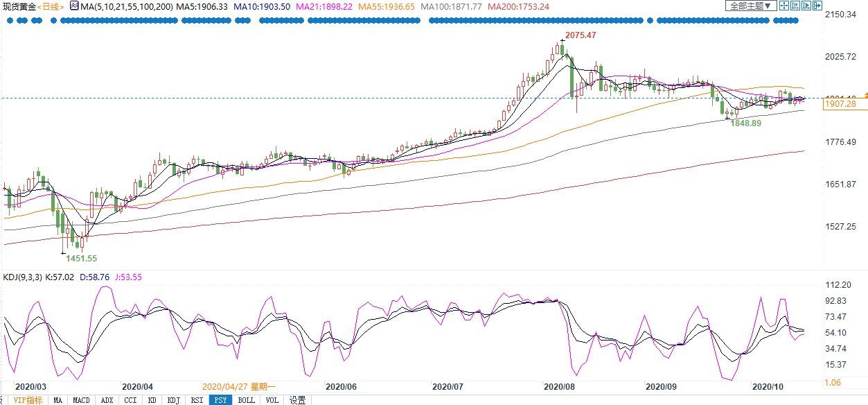The image size is (868, 405).
Task: Click the 2020/08 date on the timeline
Action: tap(560, 386)
